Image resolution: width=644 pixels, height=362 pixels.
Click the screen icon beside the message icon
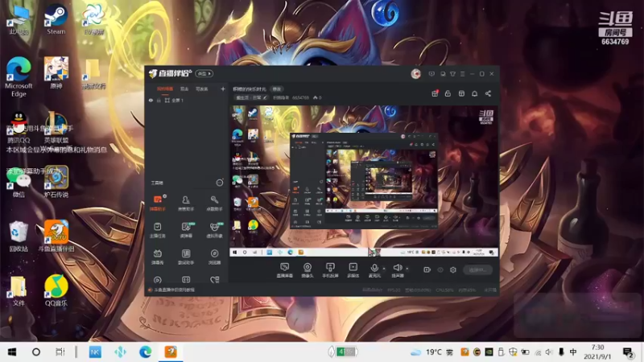[443, 74]
